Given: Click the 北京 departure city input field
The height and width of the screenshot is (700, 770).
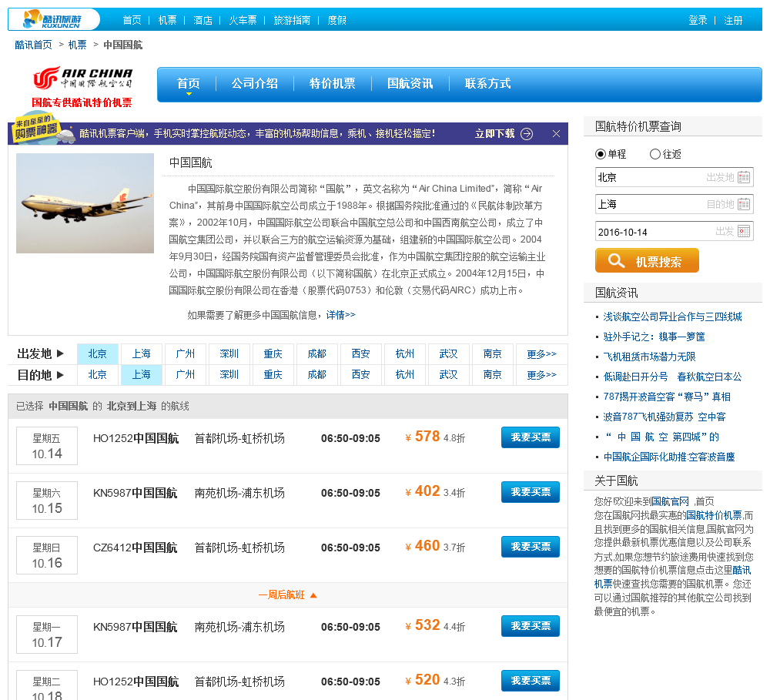Looking at the screenshot, I should [x=675, y=177].
